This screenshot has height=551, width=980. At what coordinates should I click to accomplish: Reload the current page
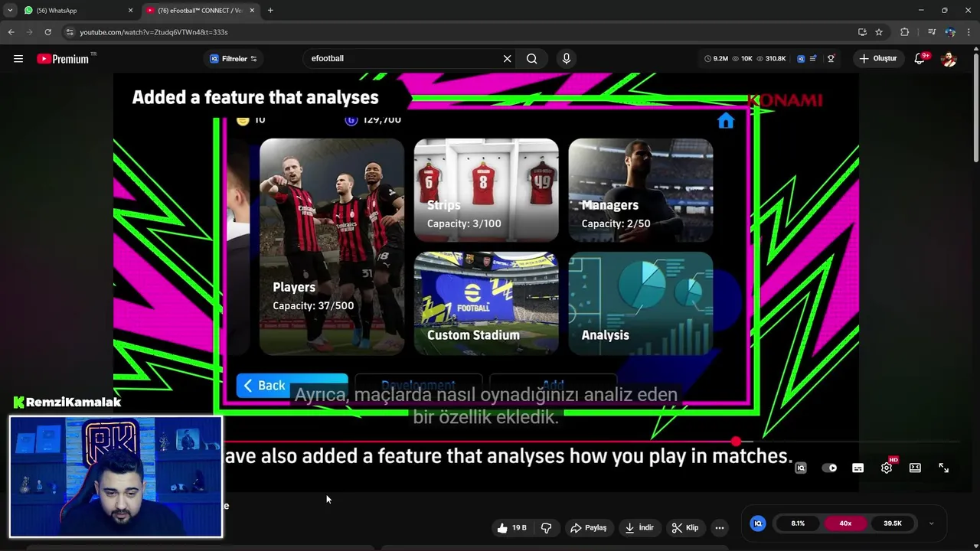pyautogui.click(x=47, y=32)
